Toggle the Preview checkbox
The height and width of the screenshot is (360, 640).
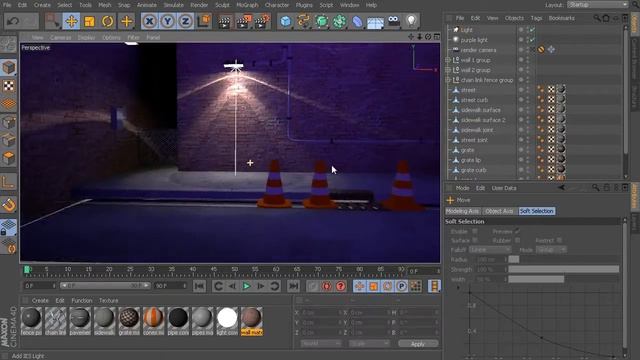(x=517, y=231)
